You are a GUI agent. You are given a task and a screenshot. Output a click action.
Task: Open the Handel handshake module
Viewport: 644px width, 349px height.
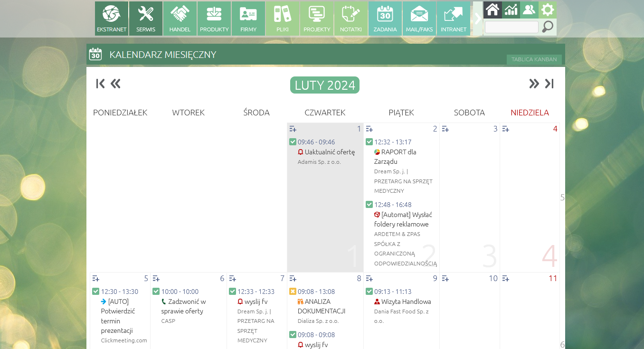click(x=180, y=19)
